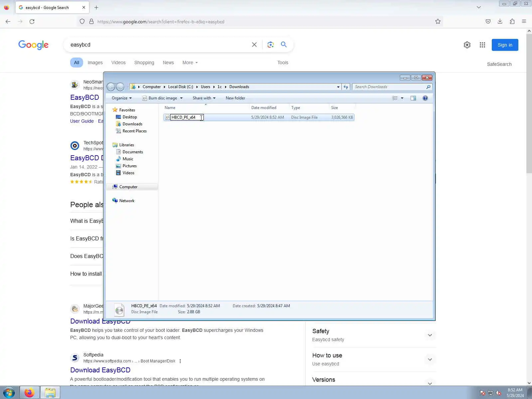
Task: Click the Explorer Forward navigation arrow
Action: pyautogui.click(x=120, y=87)
